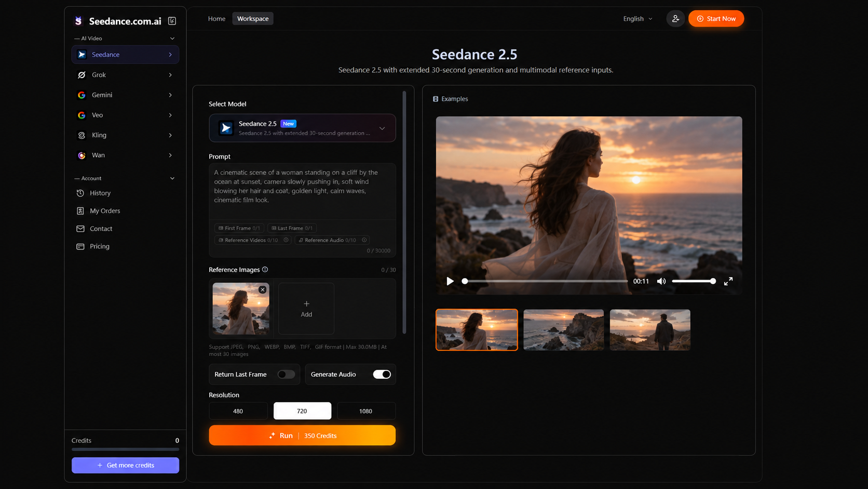Click the Contact envelope icon

pyautogui.click(x=80, y=229)
